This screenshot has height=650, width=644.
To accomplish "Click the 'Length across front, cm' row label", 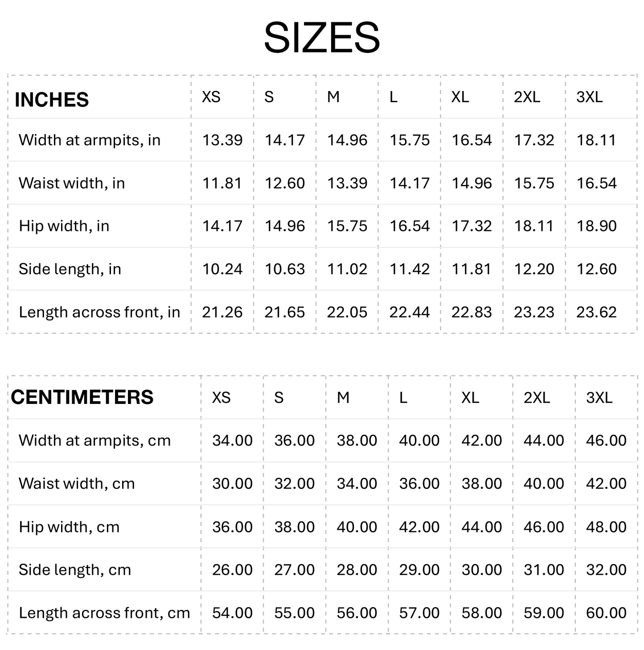I will coord(104,613).
